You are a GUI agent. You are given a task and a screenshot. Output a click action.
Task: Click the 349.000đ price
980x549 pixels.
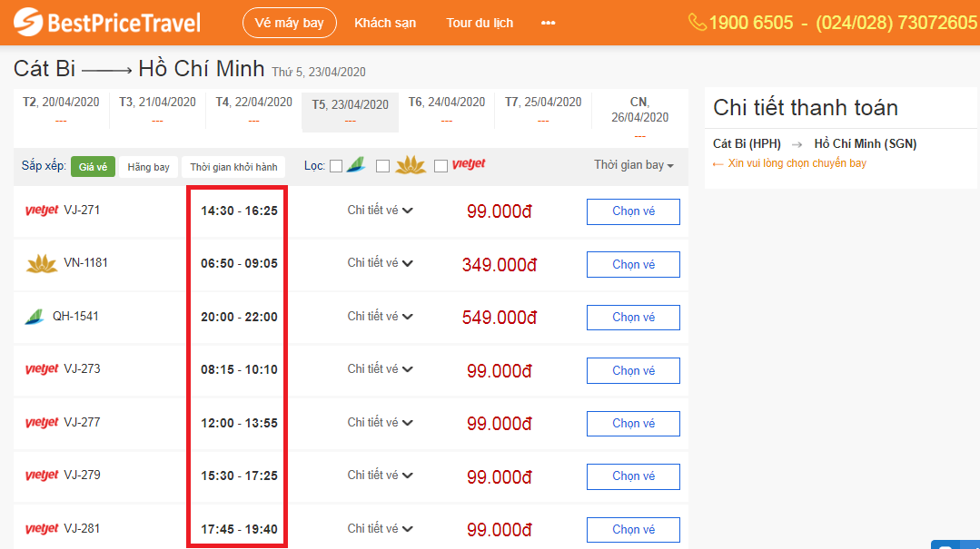pos(500,265)
